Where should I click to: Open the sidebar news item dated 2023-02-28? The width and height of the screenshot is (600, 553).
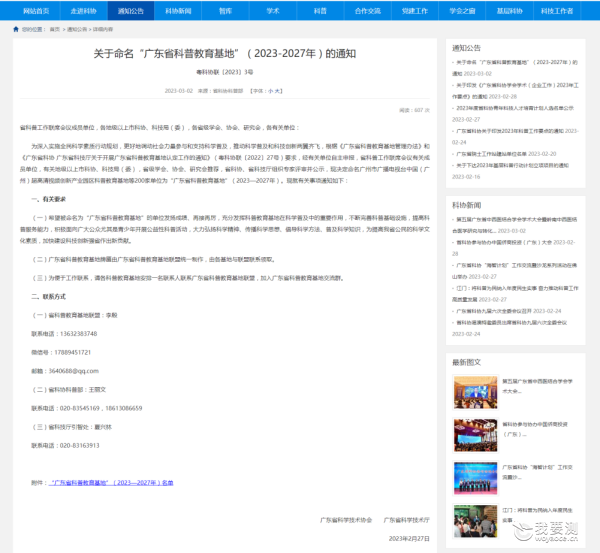coord(514,248)
